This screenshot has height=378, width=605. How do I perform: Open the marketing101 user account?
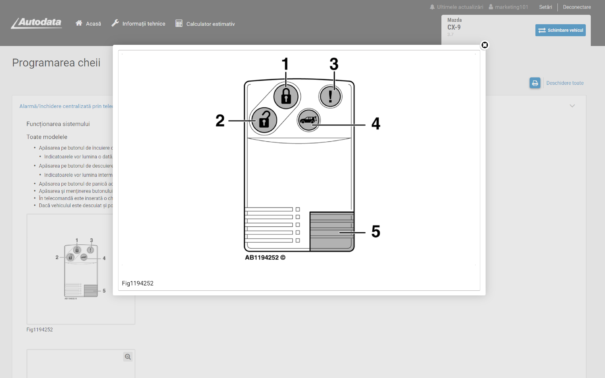click(508, 7)
